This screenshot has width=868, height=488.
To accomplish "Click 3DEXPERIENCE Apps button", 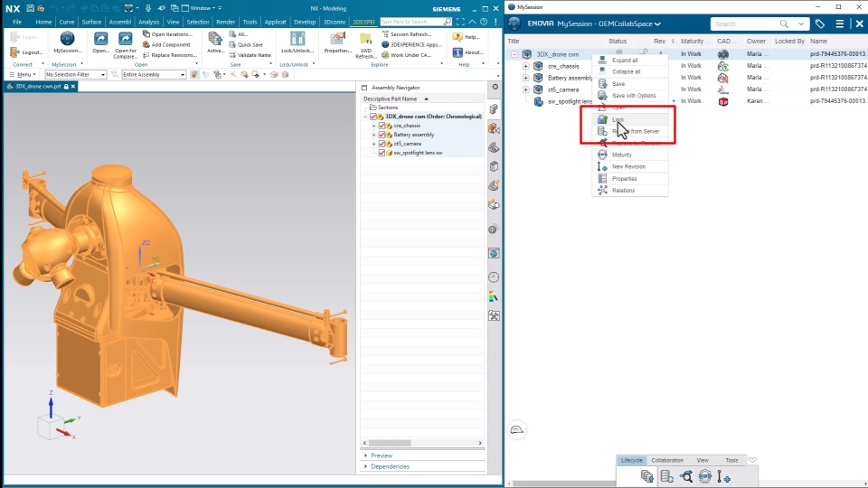I will [x=411, y=44].
